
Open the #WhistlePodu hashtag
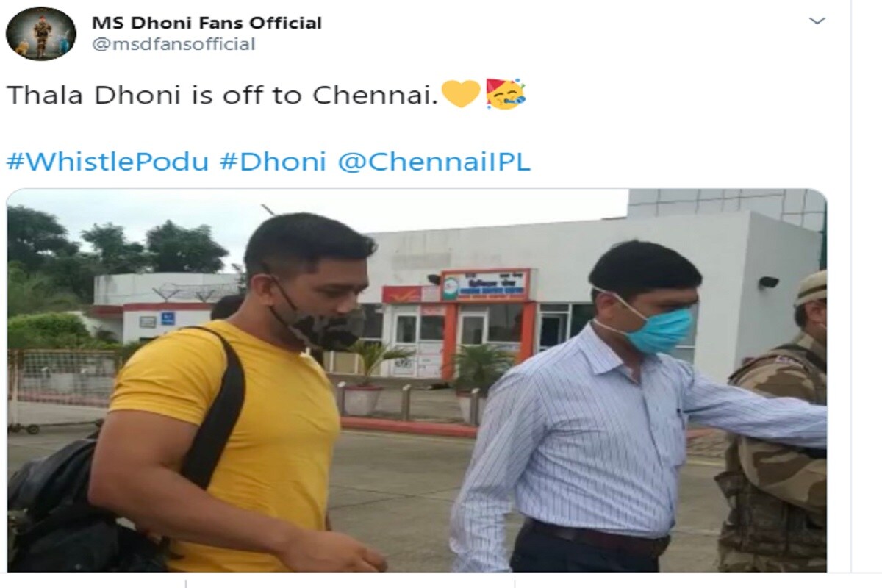[107, 162]
